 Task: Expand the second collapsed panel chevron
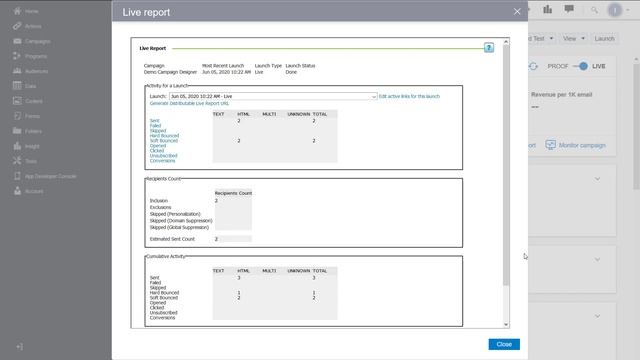point(597,260)
